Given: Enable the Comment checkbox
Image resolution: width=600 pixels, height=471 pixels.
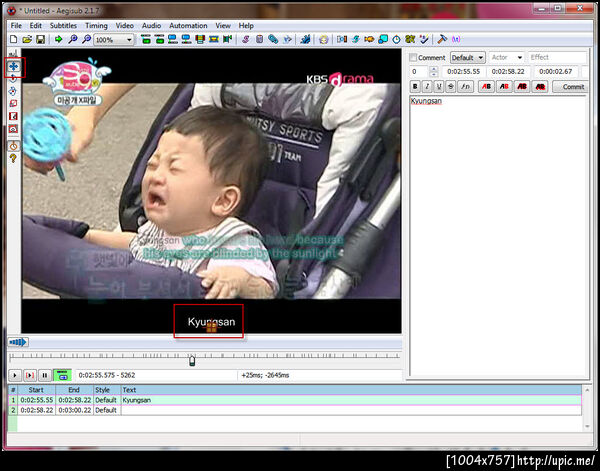Looking at the screenshot, I should (x=413, y=57).
